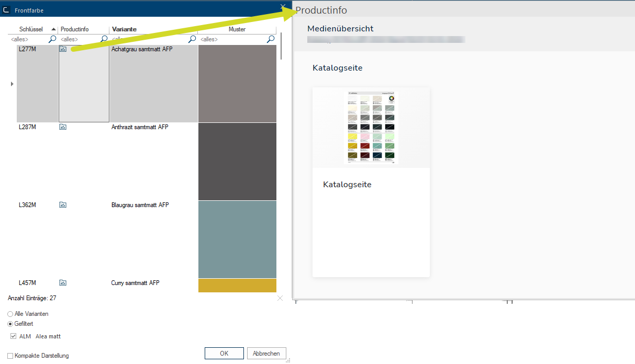The width and height of the screenshot is (635, 364).
Task: Click the L362M product info icon
Action: pos(63,204)
